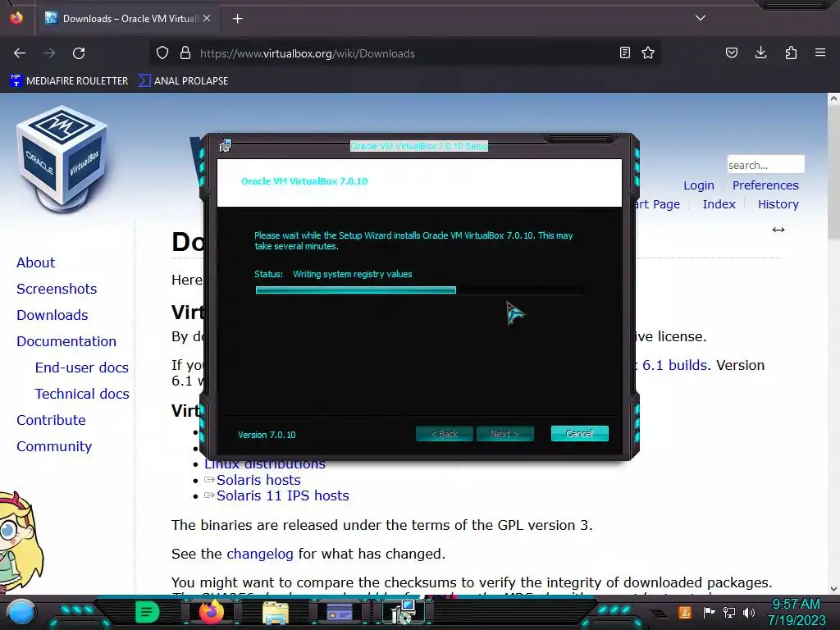This screenshot has width=840, height=630.
Task: Reload the VirtualBox Downloads page
Action: (x=79, y=53)
